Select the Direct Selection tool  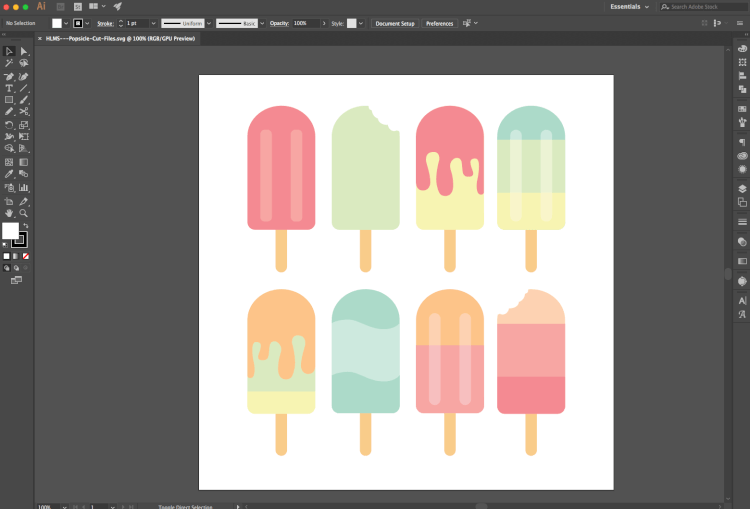coord(23,51)
